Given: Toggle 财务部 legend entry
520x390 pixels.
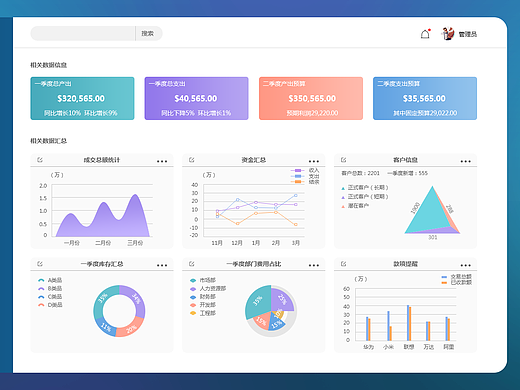Looking at the screenshot, I should click(x=203, y=297).
